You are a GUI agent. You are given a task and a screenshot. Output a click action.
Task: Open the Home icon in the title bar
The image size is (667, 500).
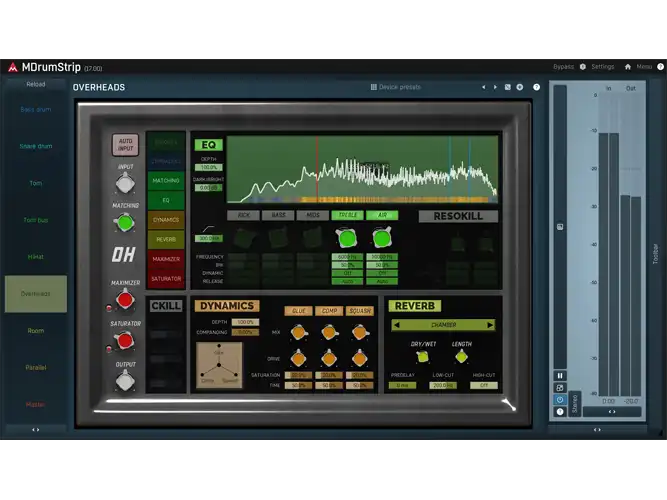627,67
